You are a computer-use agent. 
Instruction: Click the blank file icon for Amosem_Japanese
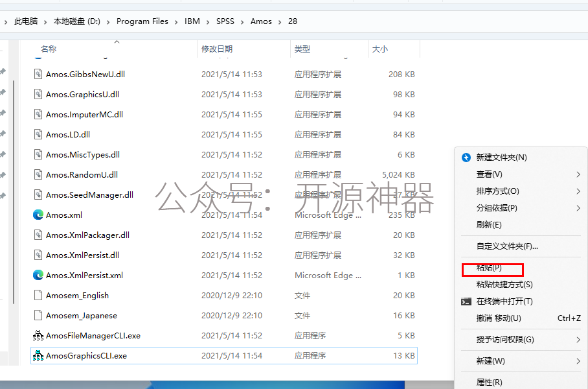(x=38, y=315)
